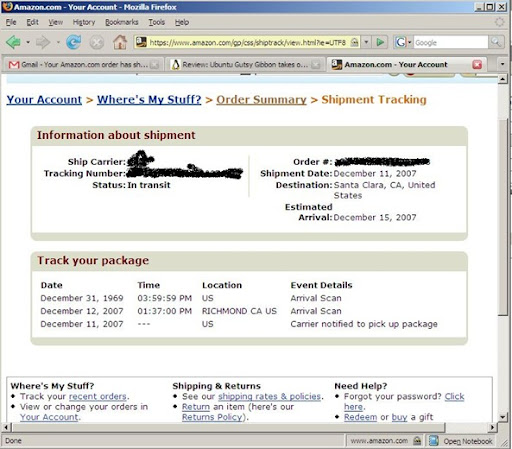Open the Forward button history dropdown

point(58,42)
